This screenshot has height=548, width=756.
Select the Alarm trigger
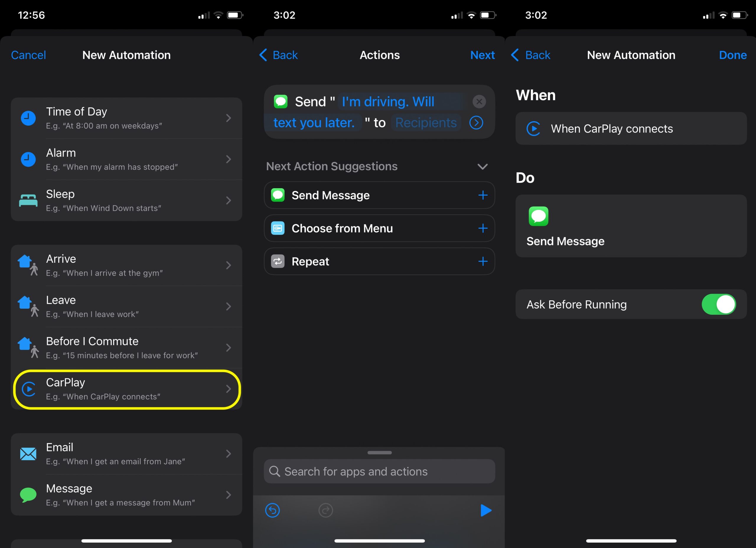126,159
